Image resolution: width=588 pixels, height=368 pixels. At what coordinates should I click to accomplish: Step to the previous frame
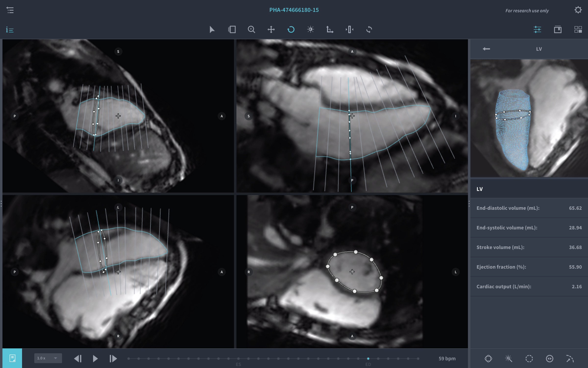tap(78, 358)
